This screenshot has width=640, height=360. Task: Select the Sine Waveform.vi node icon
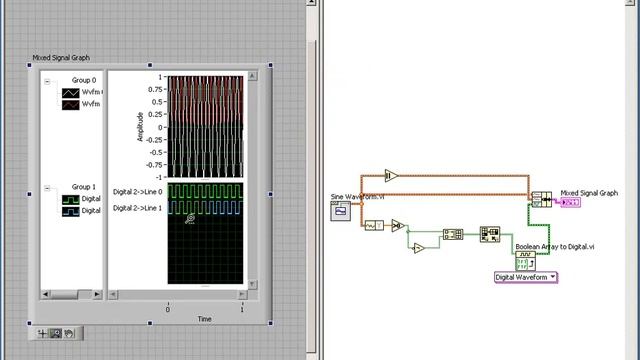coord(340,211)
